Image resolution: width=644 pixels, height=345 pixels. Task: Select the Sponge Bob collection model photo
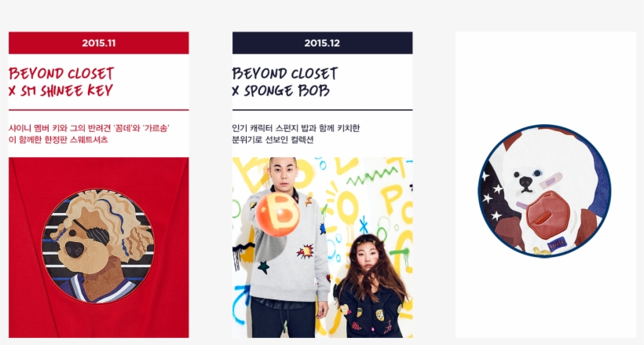pyautogui.click(x=323, y=247)
